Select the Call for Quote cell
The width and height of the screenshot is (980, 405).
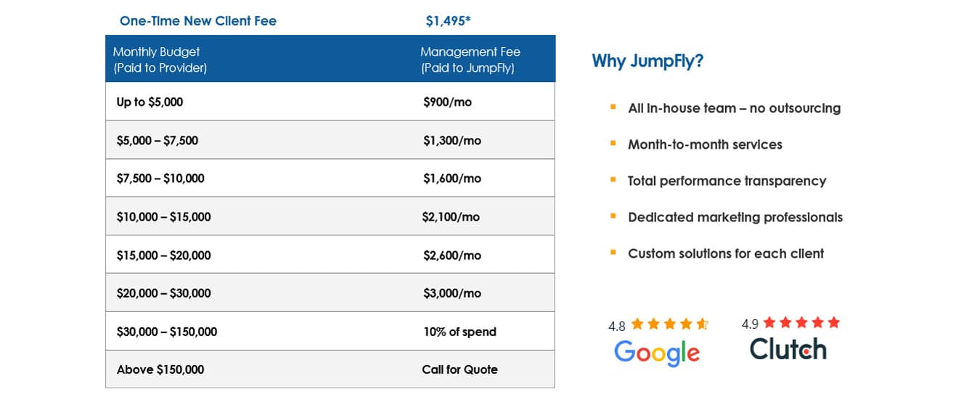pyautogui.click(x=460, y=369)
